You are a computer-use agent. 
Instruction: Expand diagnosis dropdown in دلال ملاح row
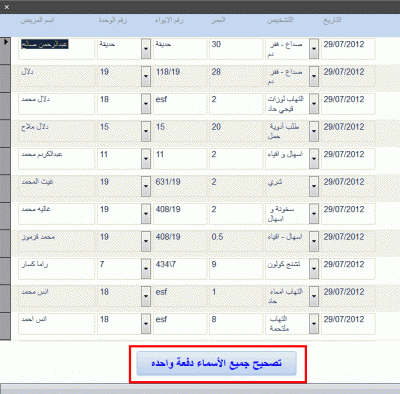click(314, 131)
